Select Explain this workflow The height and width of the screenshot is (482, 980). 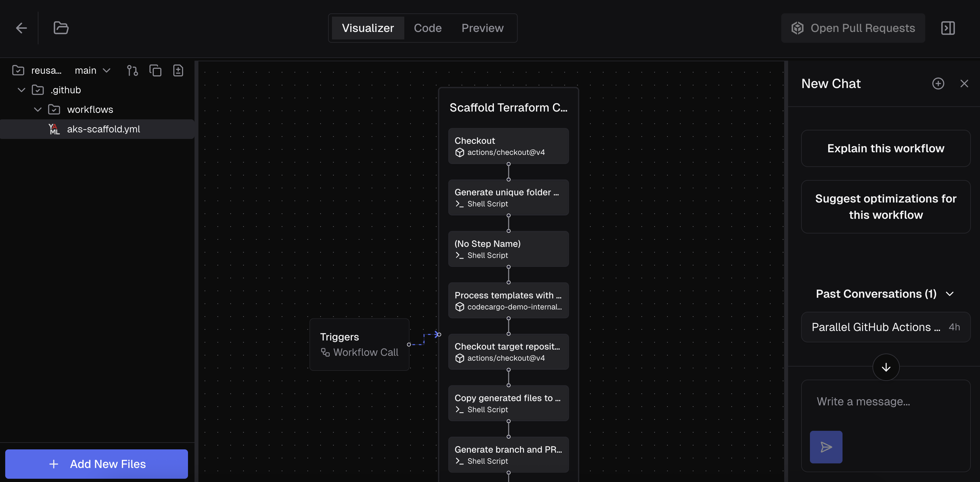coord(886,148)
